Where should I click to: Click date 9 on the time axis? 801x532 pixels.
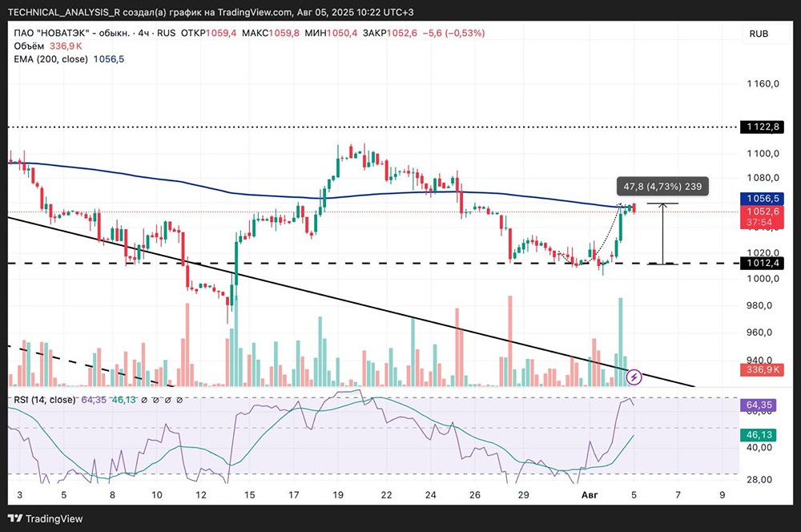coord(722,494)
